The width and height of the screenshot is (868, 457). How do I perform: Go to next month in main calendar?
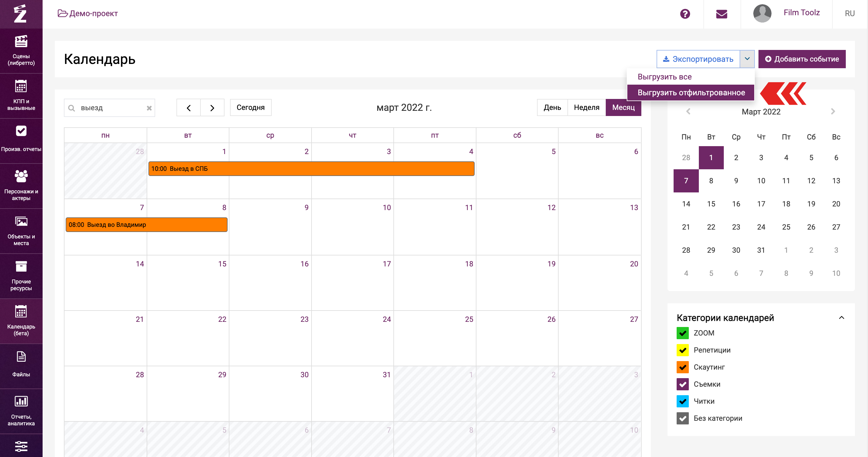click(212, 107)
